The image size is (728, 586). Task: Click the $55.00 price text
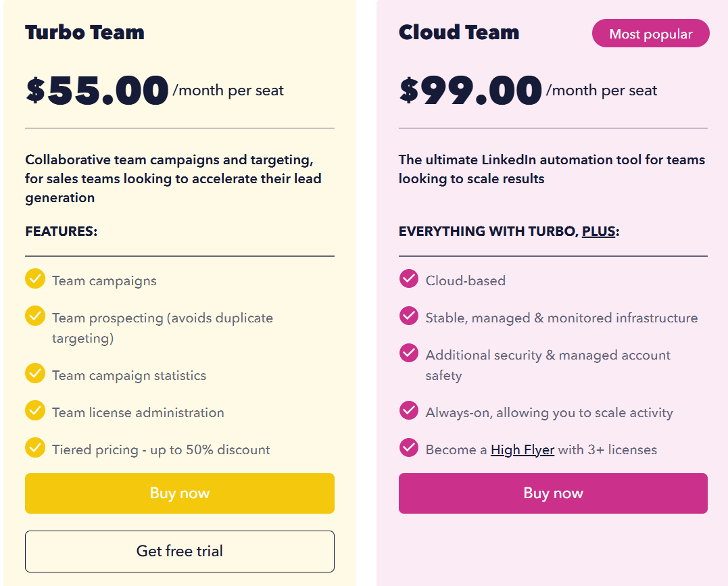(x=95, y=90)
